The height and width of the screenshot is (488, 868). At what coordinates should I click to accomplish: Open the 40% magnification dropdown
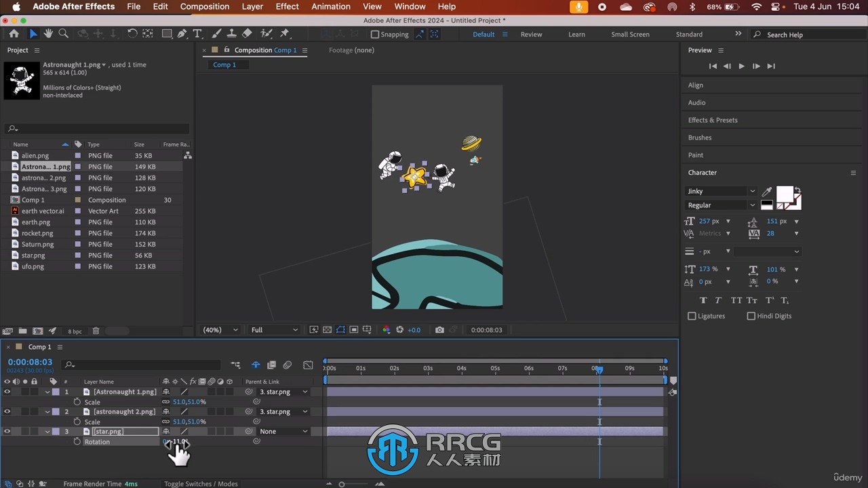(221, 330)
